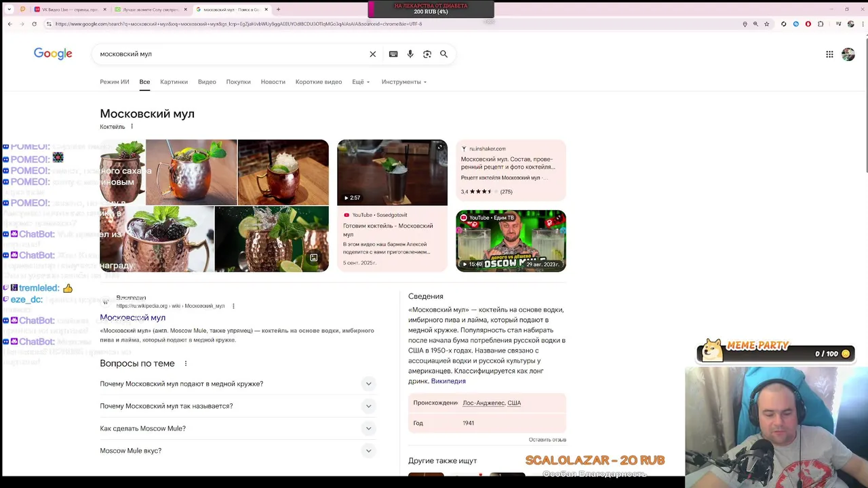
Task: Open the tab search dropdown arrow
Action: 9,9
